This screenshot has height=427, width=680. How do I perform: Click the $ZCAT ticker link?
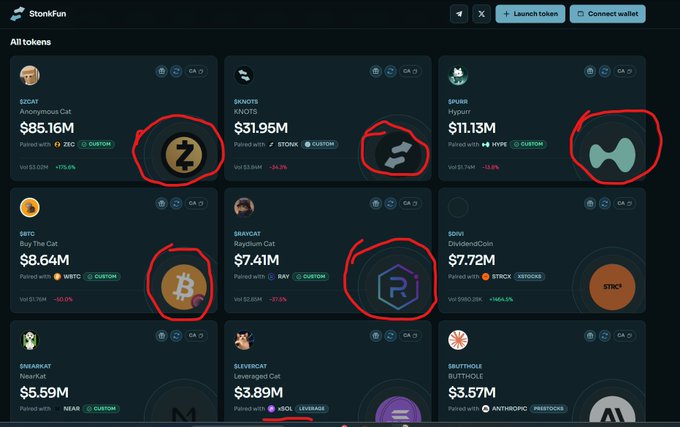tap(29, 101)
